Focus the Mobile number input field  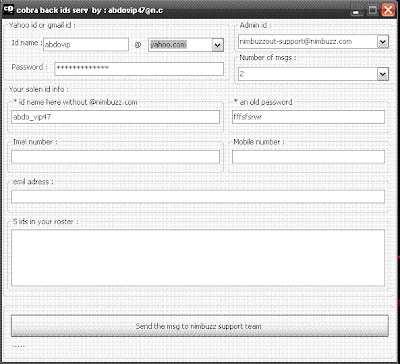tap(308, 157)
